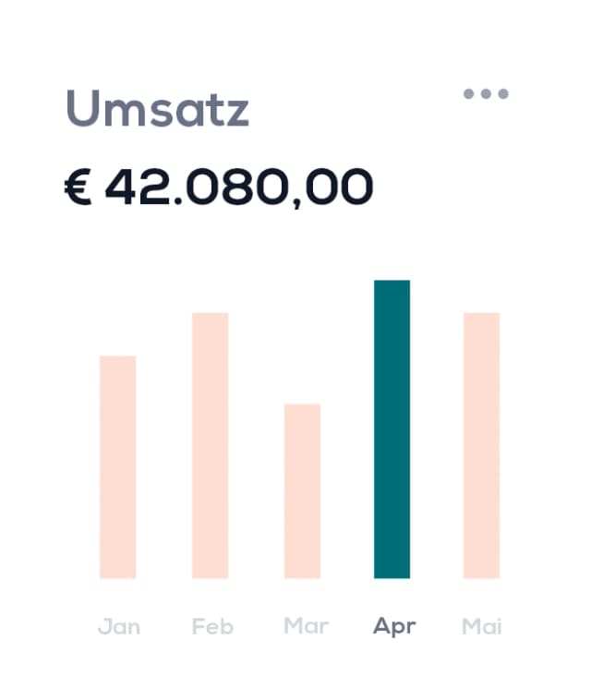Click the active Apr month label
Screen dimensions: 591x700
point(394,627)
